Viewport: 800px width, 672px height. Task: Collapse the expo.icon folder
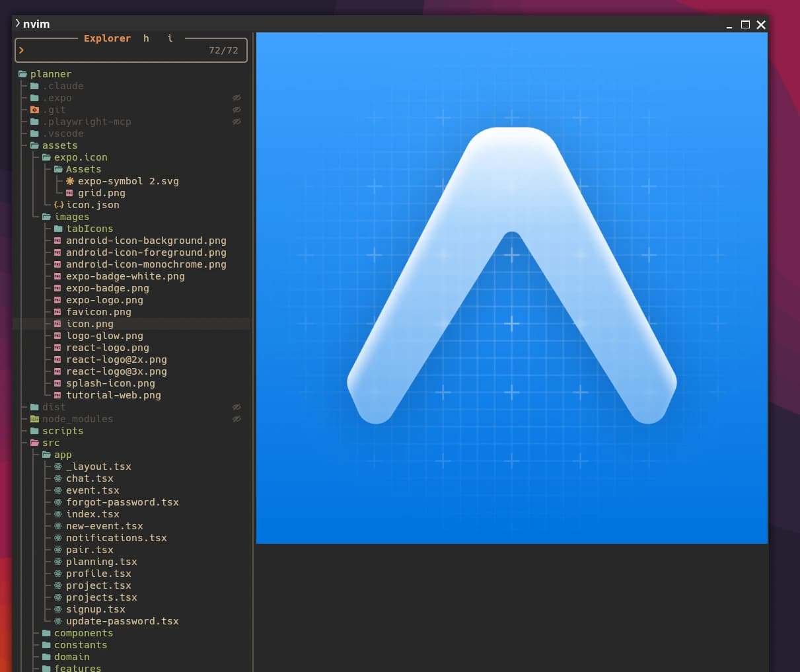pyautogui.click(x=46, y=157)
